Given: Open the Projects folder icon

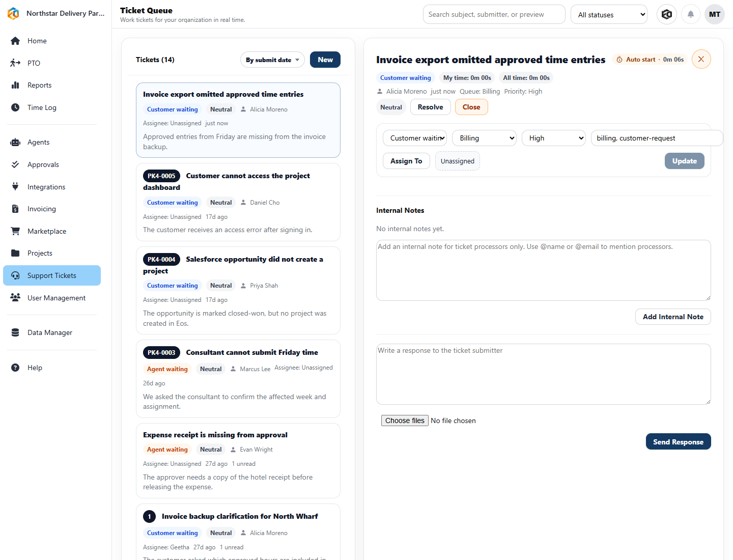Looking at the screenshot, I should coord(15,253).
